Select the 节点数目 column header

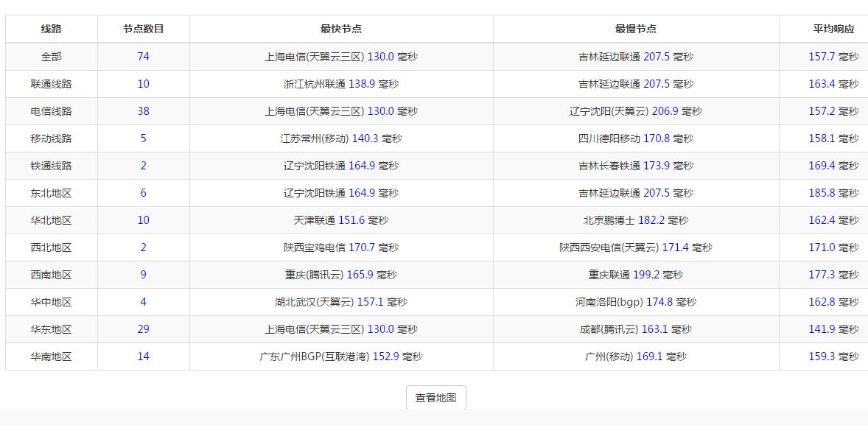tap(144, 29)
